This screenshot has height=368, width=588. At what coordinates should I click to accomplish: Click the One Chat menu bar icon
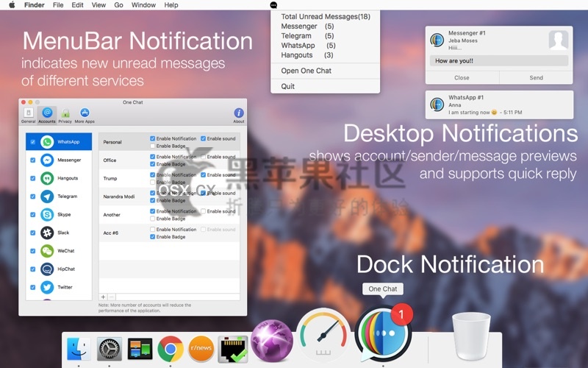click(x=273, y=5)
